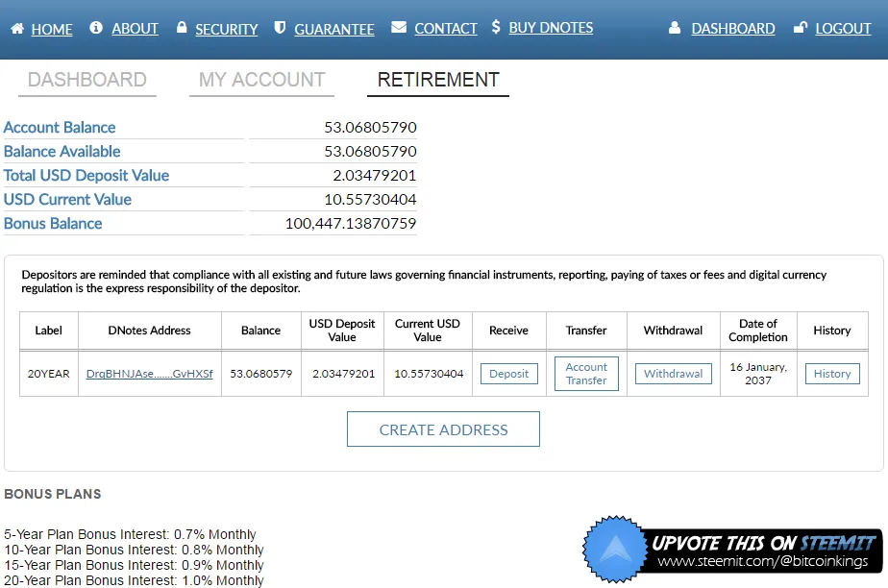The image size is (888, 588).
Task: Open the HOME navigation link
Action: (x=52, y=29)
